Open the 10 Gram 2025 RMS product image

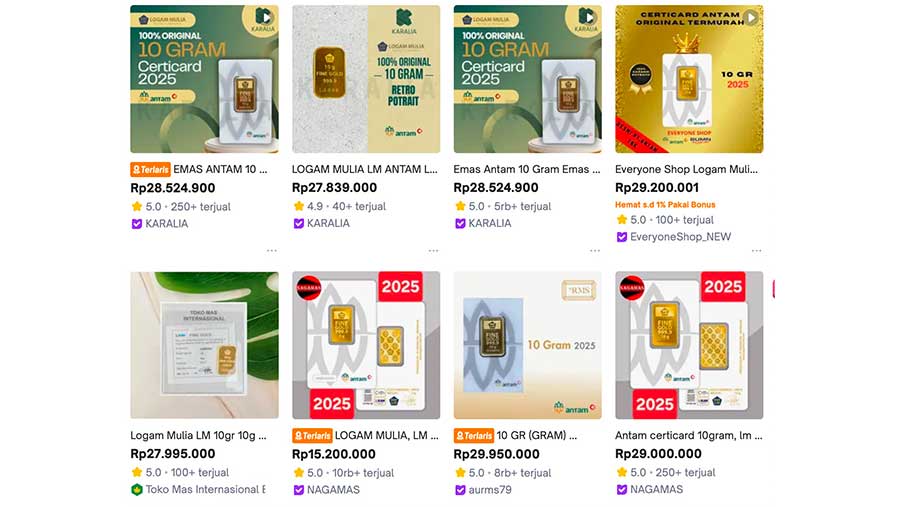coord(527,345)
